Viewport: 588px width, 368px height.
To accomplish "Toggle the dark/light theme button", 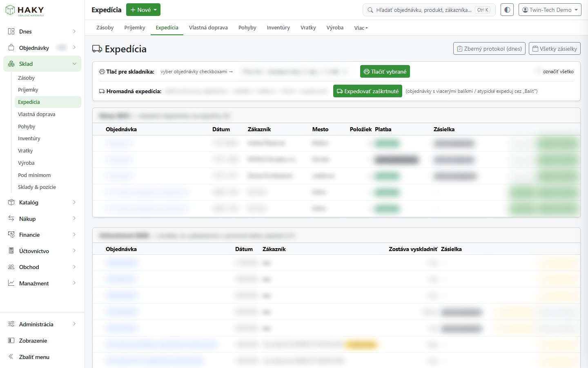I will point(507,10).
